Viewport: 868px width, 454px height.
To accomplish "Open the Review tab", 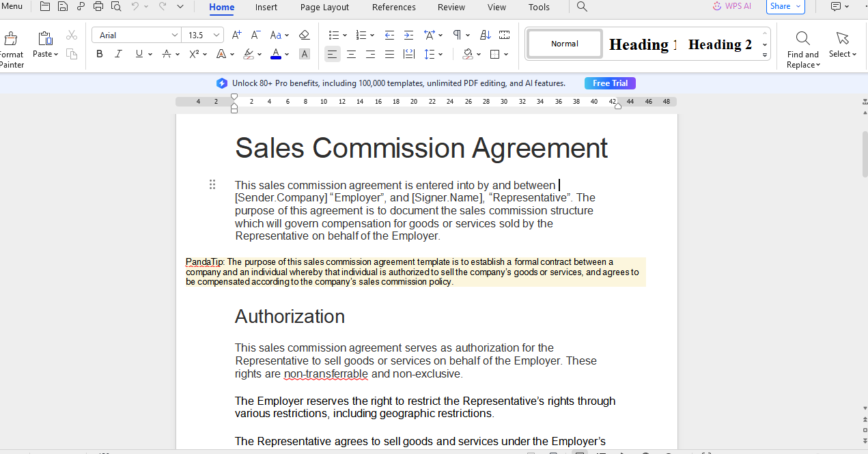I will pos(451,8).
